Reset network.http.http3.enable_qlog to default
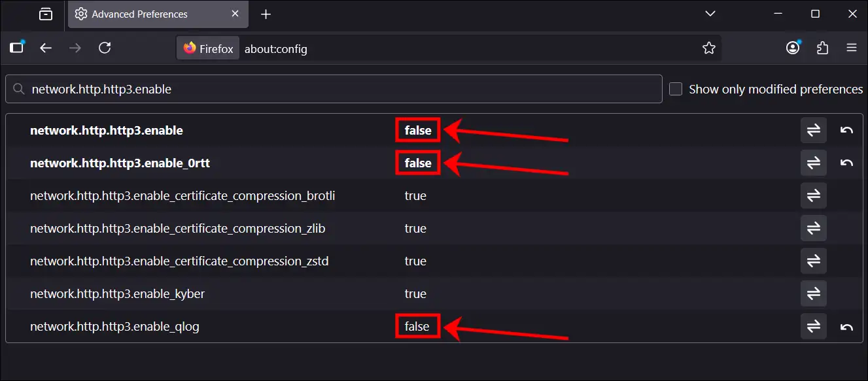The image size is (868, 381). click(x=846, y=326)
